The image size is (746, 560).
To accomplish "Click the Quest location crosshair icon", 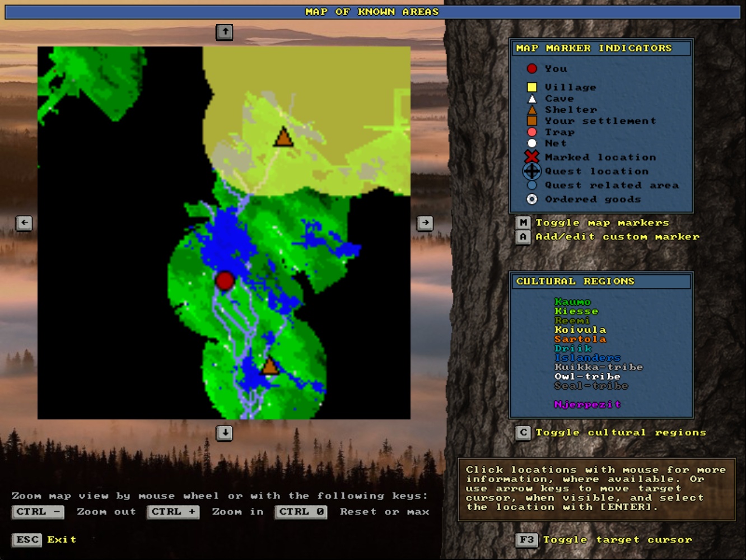I will 531,171.
